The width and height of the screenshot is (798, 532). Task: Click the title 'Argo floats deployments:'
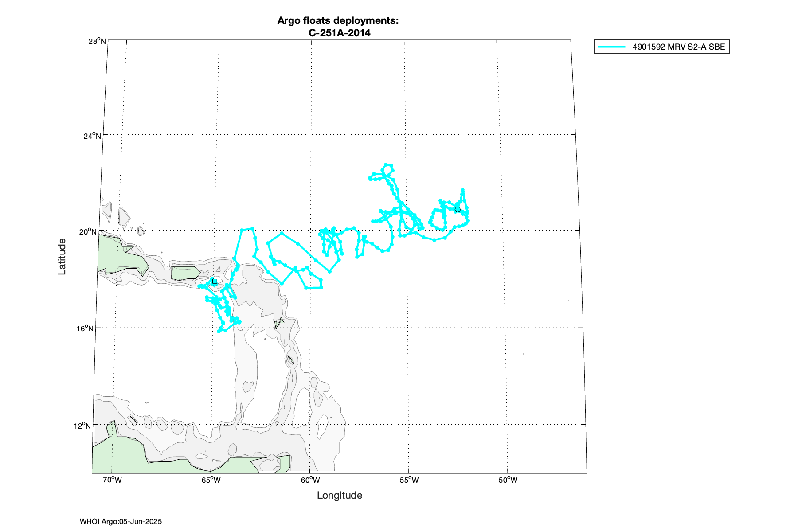pos(338,20)
